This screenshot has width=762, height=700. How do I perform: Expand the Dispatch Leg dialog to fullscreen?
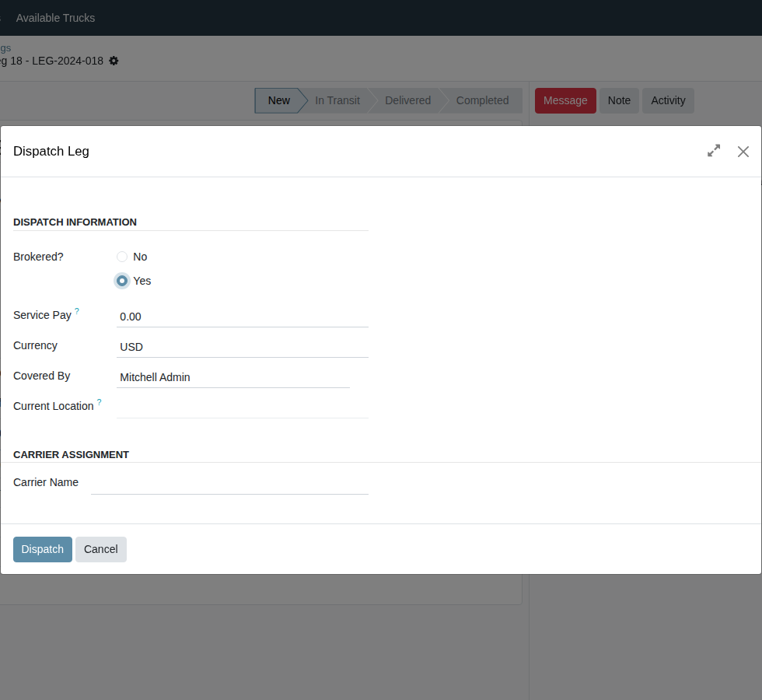pos(714,151)
